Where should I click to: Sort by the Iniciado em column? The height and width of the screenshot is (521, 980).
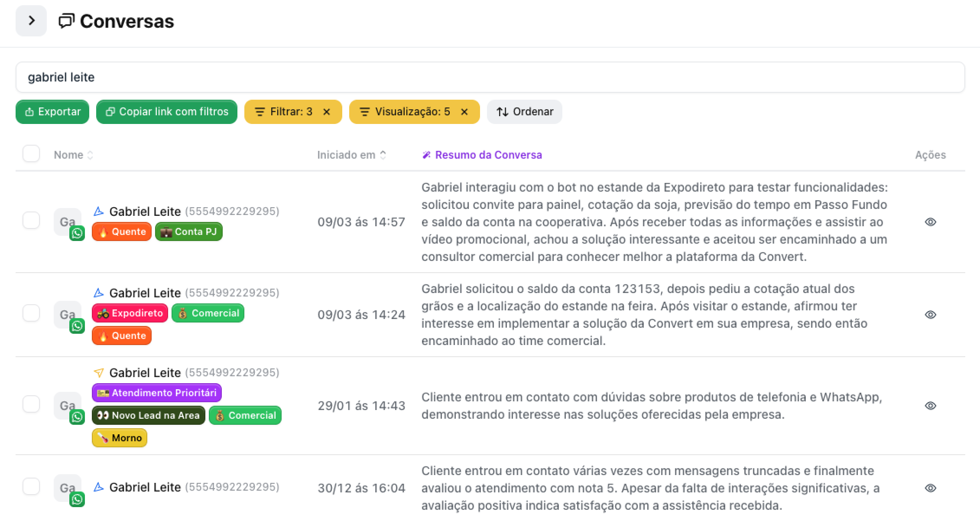tap(351, 155)
